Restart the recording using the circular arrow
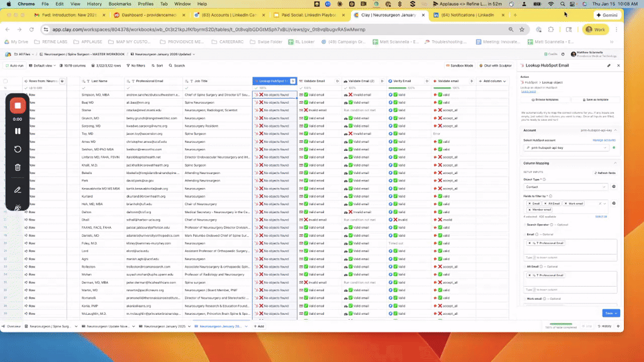This screenshot has width=644, height=362. click(x=18, y=150)
